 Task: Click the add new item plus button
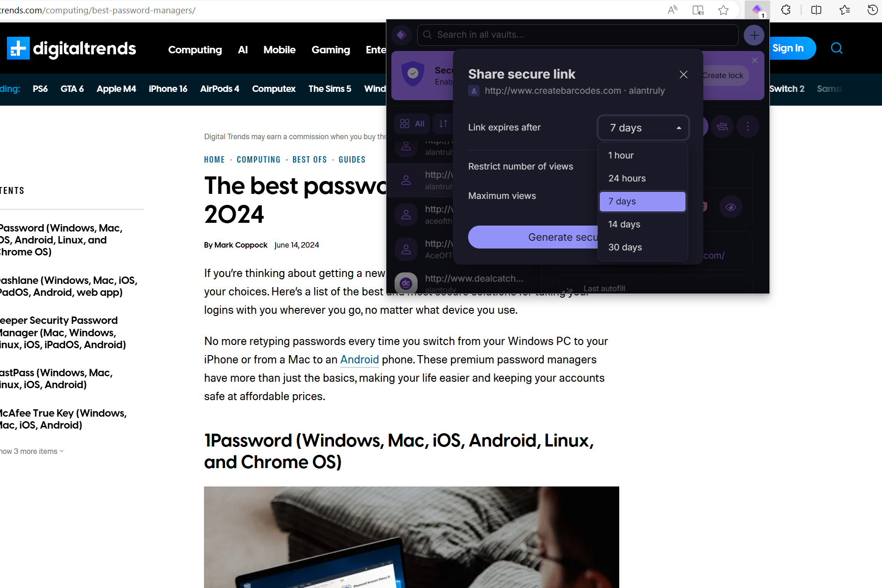pos(753,35)
